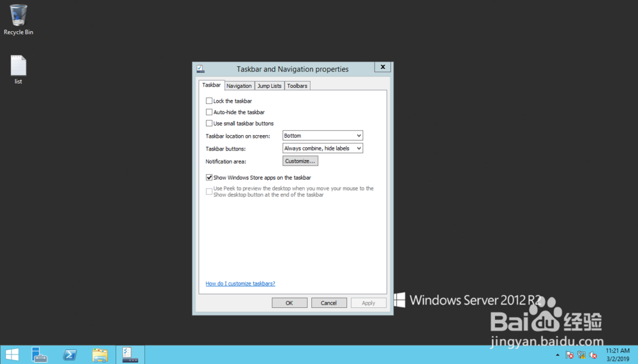Click the OK button
This screenshot has width=638, height=364.
[x=289, y=303]
